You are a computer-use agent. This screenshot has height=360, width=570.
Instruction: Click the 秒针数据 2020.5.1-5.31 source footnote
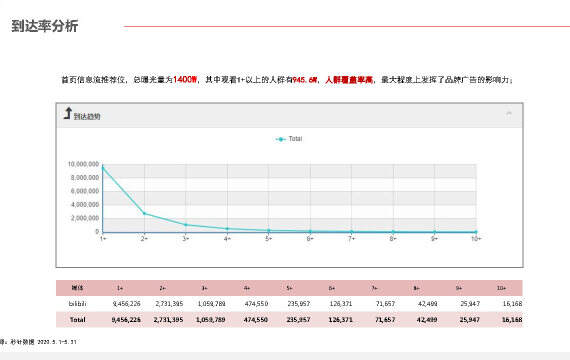(x=43, y=342)
